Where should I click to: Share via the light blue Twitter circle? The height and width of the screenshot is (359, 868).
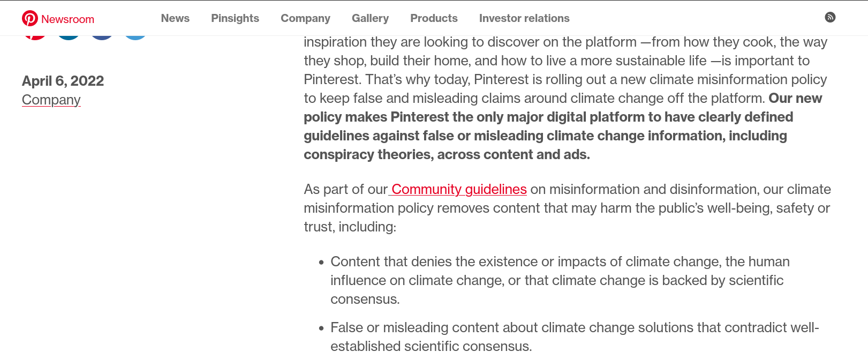135,38
